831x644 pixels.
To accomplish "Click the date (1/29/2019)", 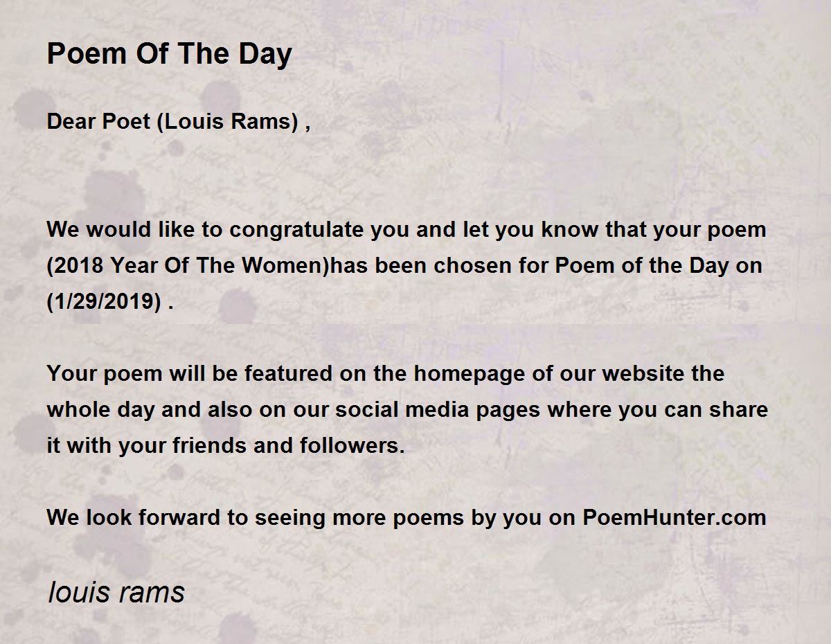I will (105, 302).
